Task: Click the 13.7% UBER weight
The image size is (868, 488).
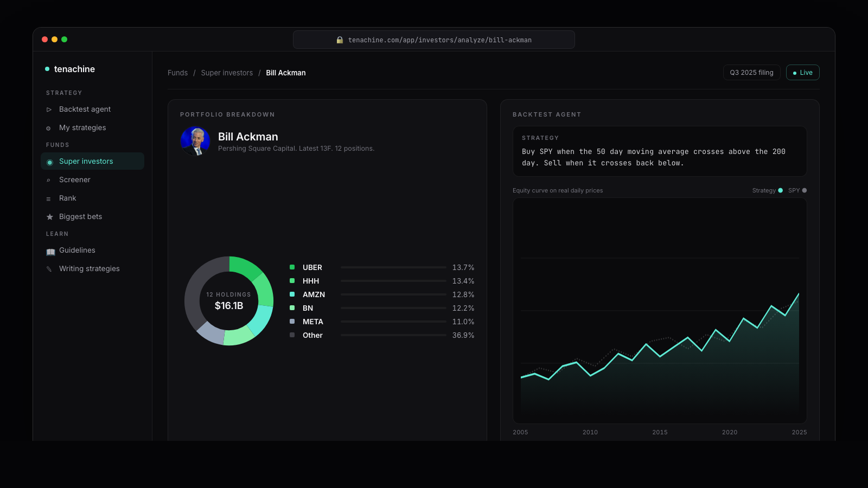Action: (463, 267)
